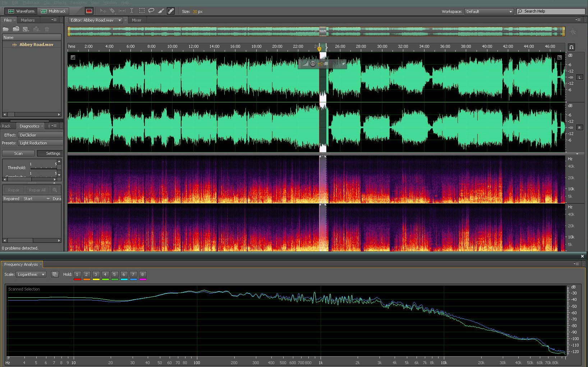
Task: Select the Lasso Selection tool
Action: (151, 11)
